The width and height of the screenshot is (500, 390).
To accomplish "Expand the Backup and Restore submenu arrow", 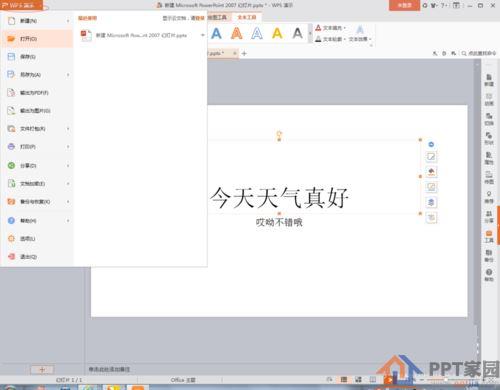I will (x=68, y=202).
